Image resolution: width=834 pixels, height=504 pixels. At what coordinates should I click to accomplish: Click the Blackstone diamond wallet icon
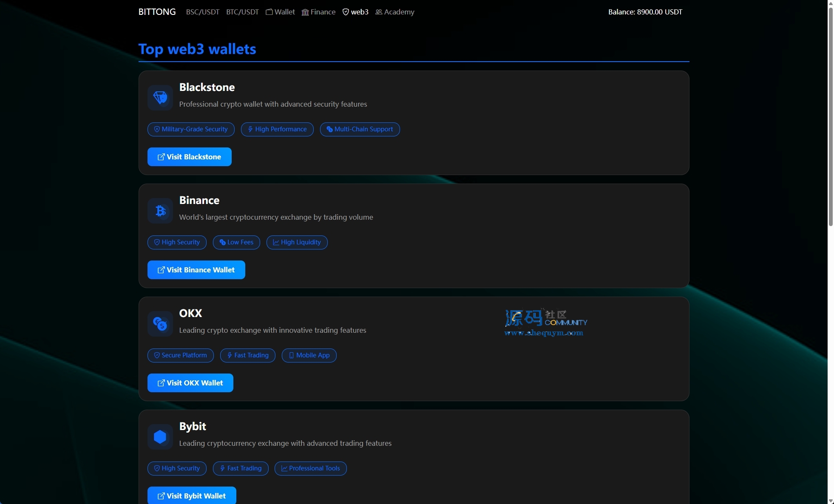[160, 97]
